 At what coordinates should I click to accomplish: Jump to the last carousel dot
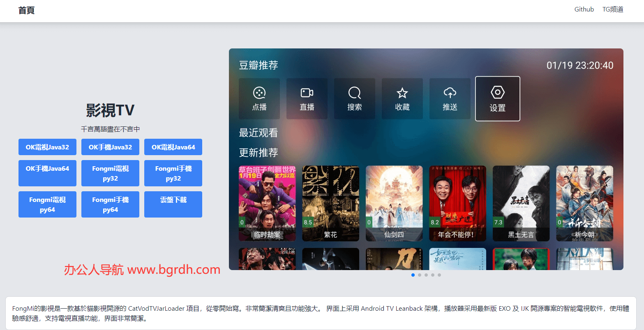[x=439, y=275]
